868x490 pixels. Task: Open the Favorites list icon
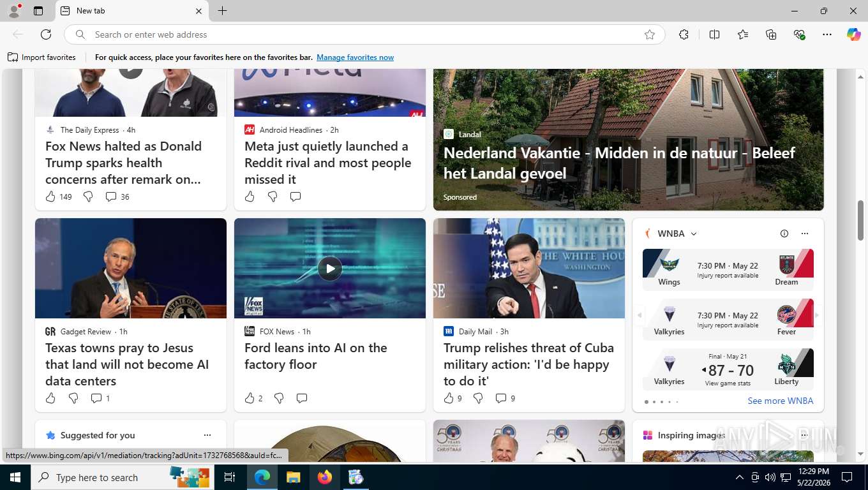tap(743, 34)
